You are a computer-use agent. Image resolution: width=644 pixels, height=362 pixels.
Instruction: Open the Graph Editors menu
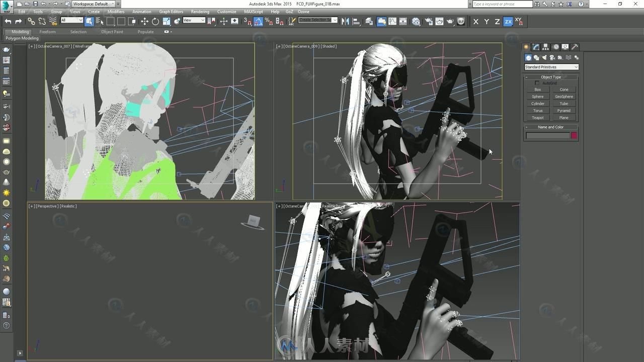point(171,12)
